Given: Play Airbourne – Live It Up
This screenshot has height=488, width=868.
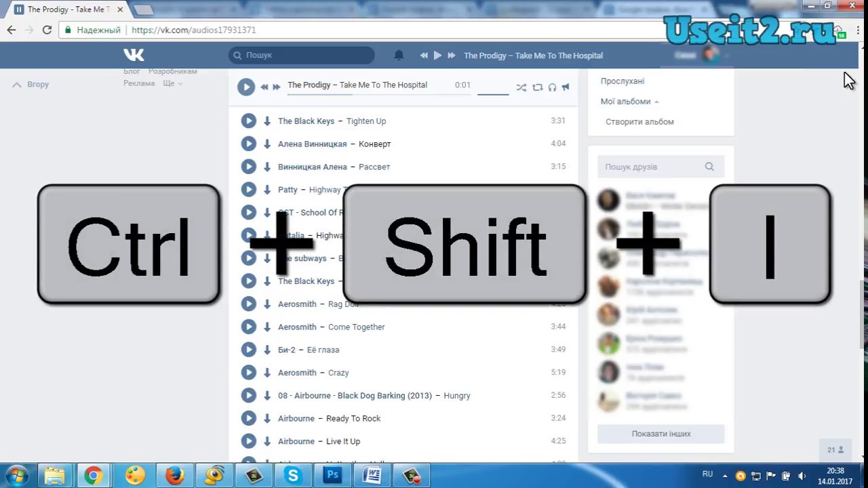Looking at the screenshot, I should click(x=248, y=441).
